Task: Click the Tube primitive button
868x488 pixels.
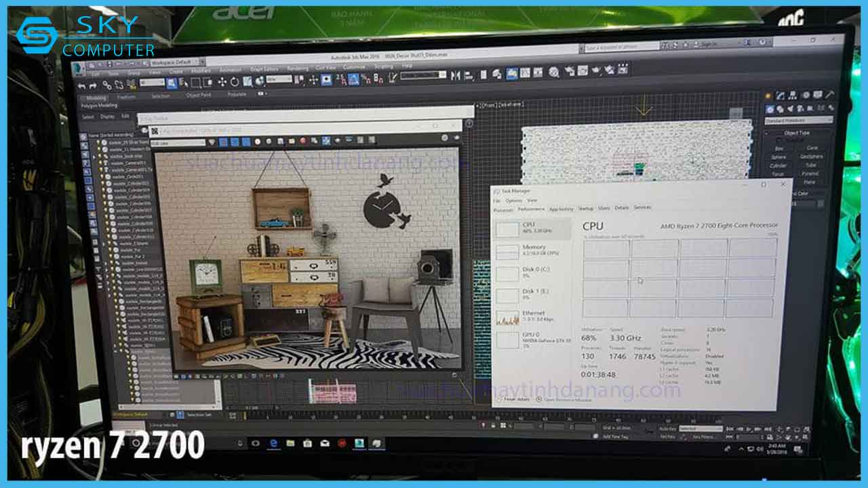Action: (811, 165)
